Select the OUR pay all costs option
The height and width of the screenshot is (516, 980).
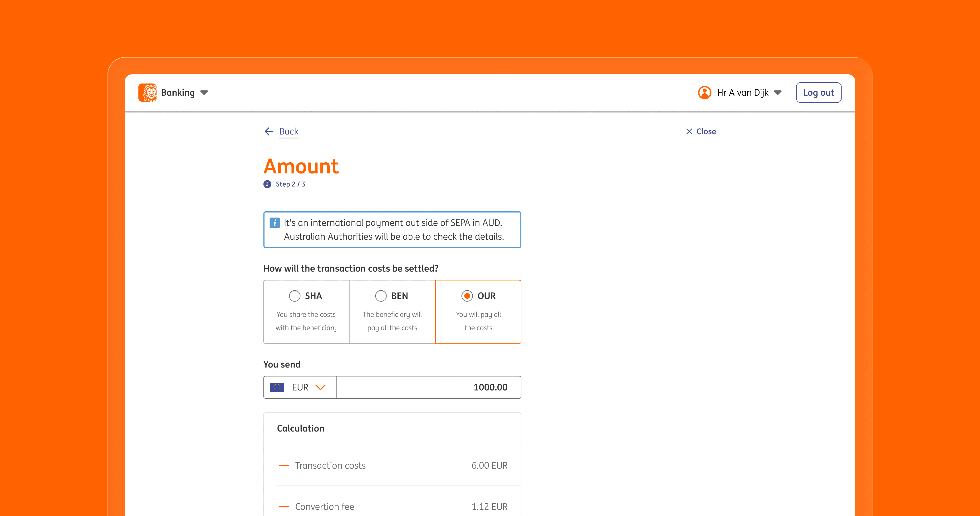(x=467, y=296)
